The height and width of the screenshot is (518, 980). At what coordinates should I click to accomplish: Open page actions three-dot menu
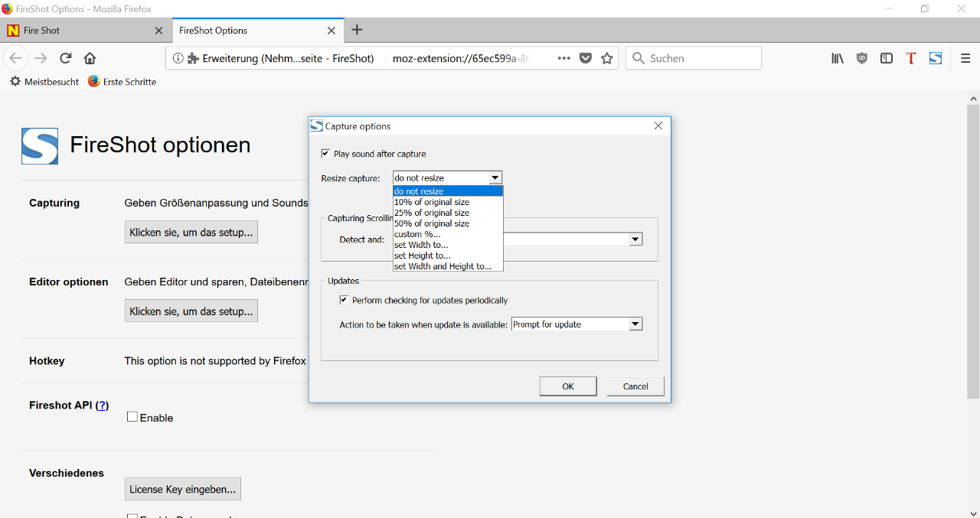[564, 58]
